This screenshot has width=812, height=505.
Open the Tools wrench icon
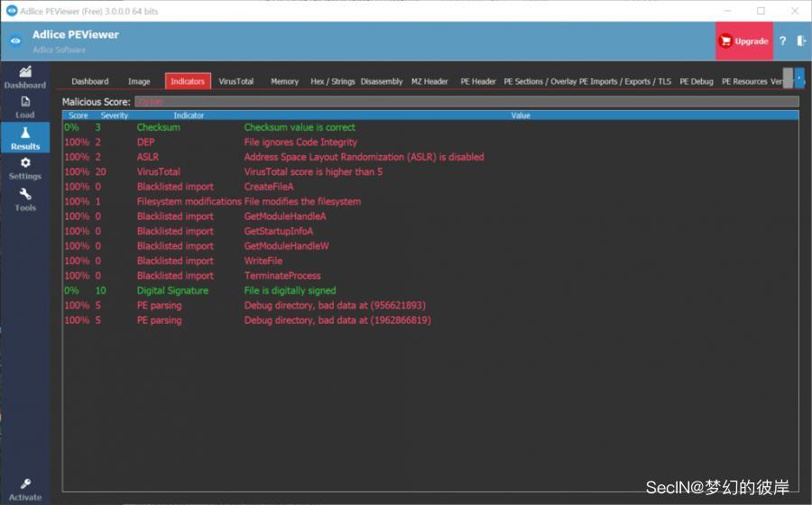tap(25, 199)
